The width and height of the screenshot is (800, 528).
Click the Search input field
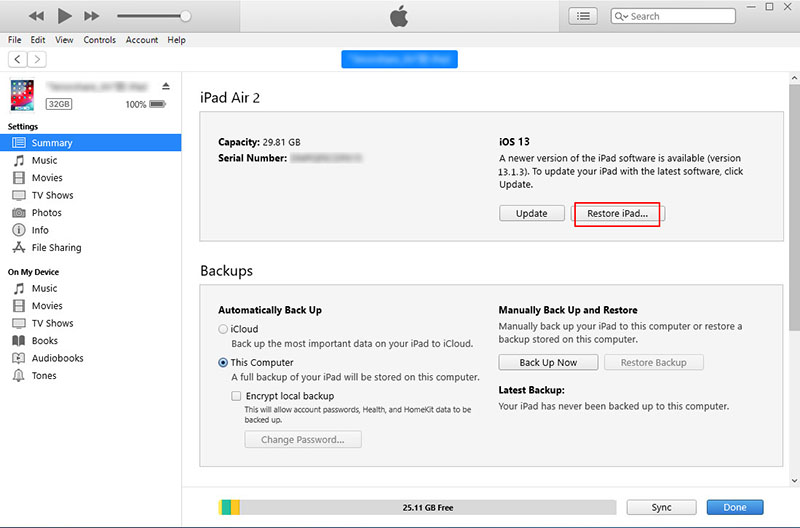click(x=673, y=16)
